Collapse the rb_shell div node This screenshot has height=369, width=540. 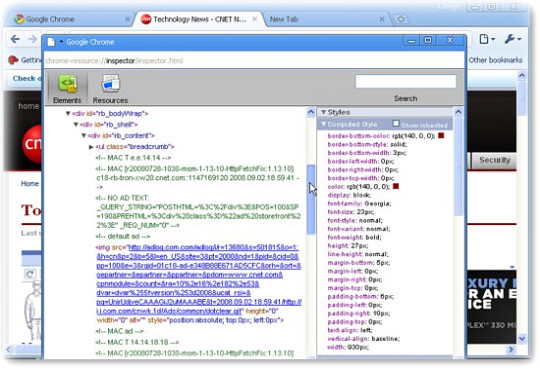click(x=76, y=124)
